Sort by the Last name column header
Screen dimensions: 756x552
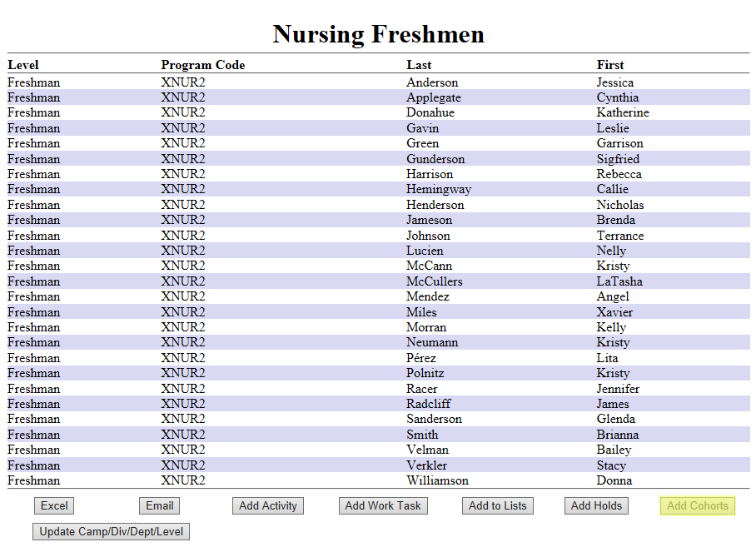click(x=419, y=64)
